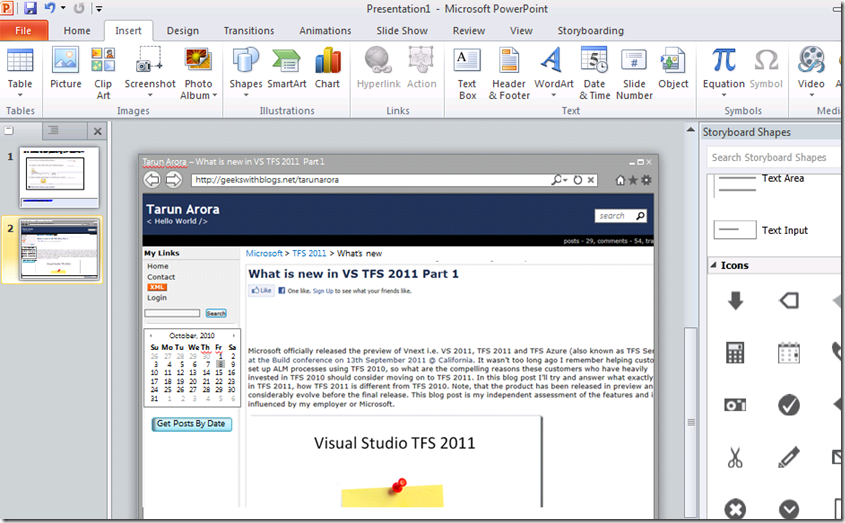Insert an Object
This screenshot has width=845, height=523.
(x=673, y=68)
